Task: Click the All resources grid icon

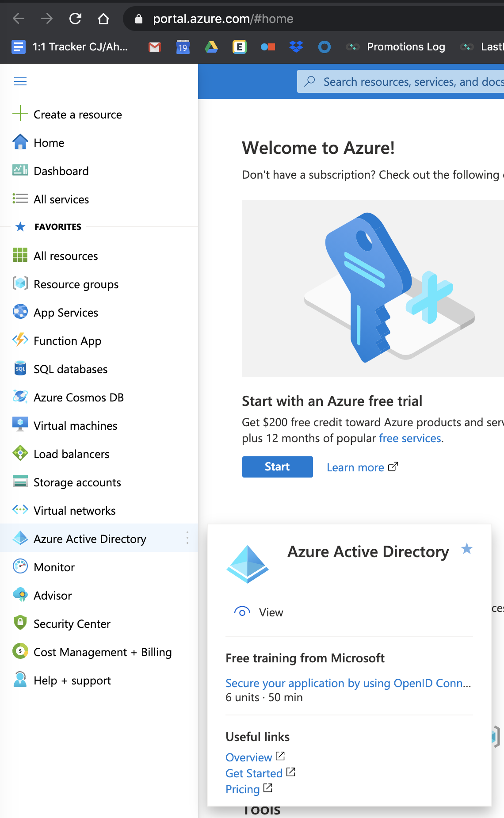Action: 20,255
